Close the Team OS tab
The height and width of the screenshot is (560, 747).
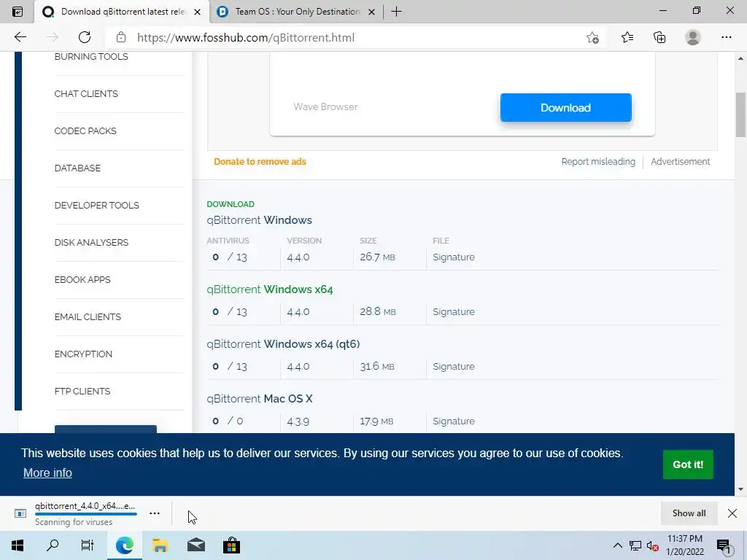371,12
